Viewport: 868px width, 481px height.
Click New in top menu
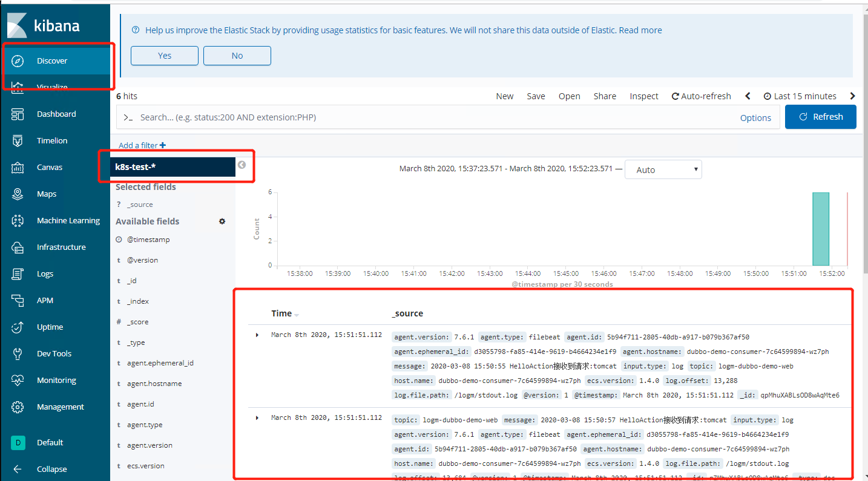pyautogui.click(x=505, y=96)
